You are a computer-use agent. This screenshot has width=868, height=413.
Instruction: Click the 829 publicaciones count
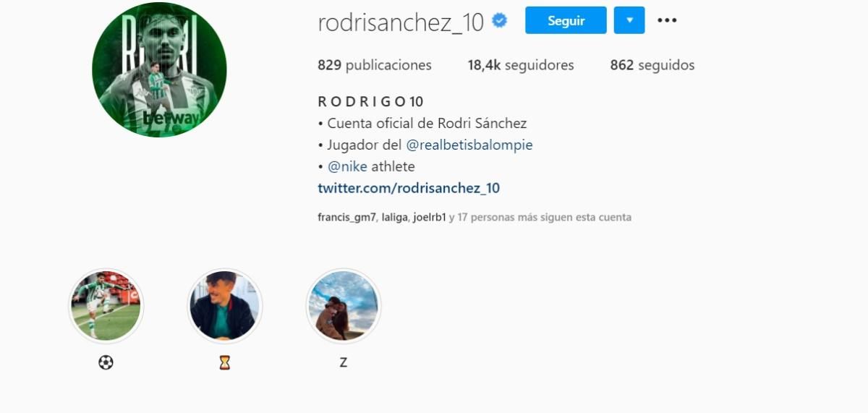pyautogui.click(x=375, y=65)
